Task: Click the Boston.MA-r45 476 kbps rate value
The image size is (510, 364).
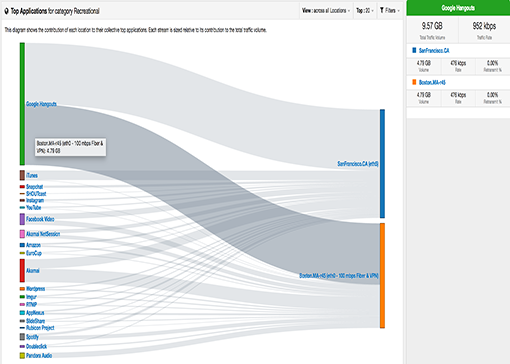Action: (x=458, y=95)
